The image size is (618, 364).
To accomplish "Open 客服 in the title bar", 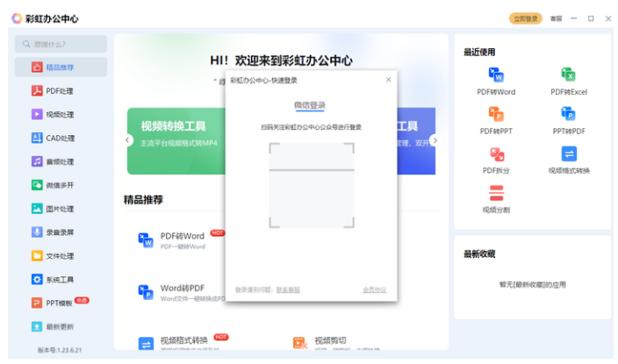I will [556, 18].
